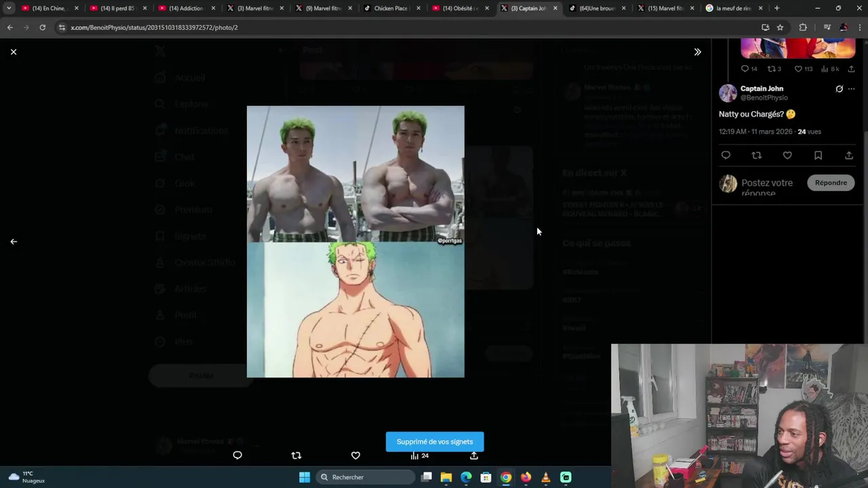Screen dimensions: 868x488
Task: Bookmark this page with the star icon
Action: pyautogui.click(x=780, y=27)
